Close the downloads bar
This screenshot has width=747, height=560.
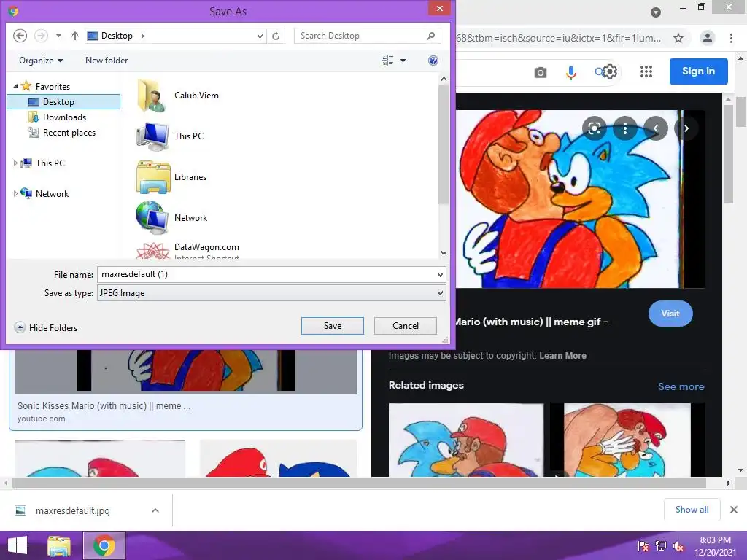(734, 510)
